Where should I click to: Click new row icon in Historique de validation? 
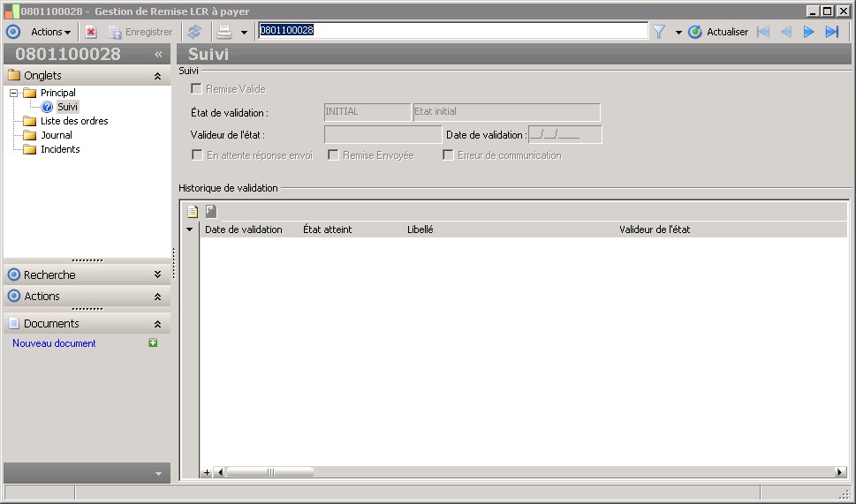(193, 211)
